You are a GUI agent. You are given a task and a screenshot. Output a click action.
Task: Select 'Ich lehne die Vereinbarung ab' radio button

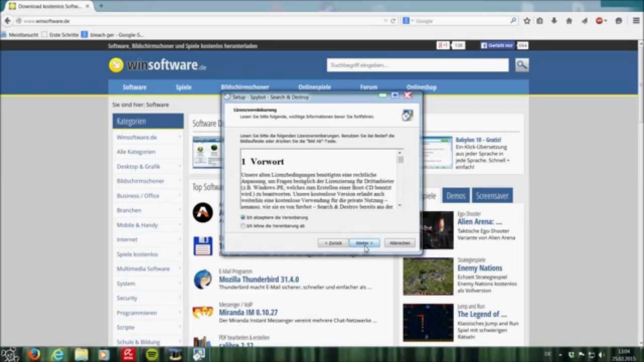click(243, 226)
